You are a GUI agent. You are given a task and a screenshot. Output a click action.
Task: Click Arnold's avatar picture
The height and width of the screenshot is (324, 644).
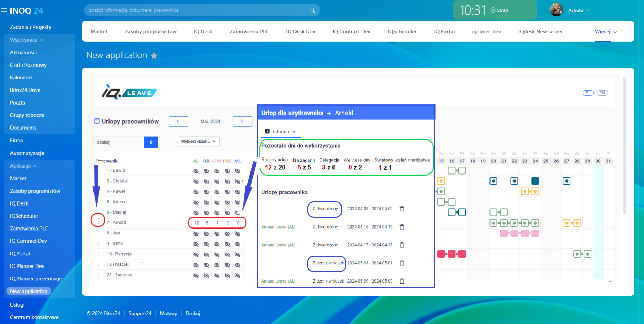[556, 10]
